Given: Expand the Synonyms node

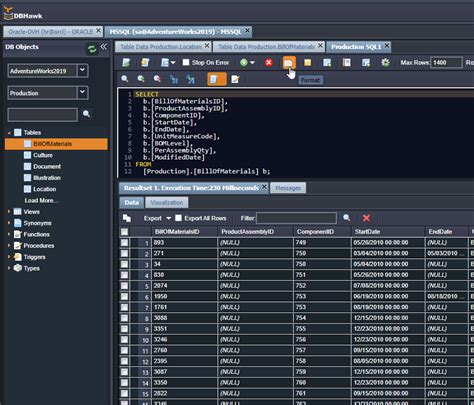Looking at the screenshot, I should pos(9,223).
